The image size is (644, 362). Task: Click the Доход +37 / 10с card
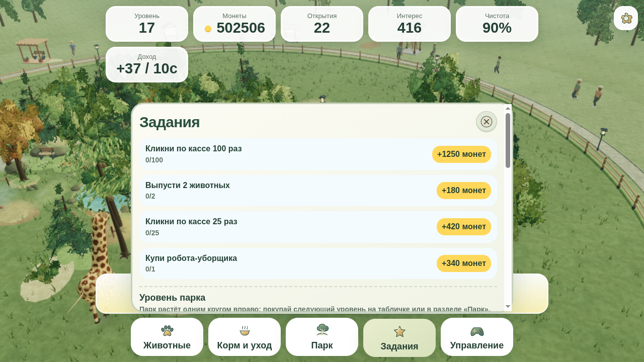click(147, 64)
